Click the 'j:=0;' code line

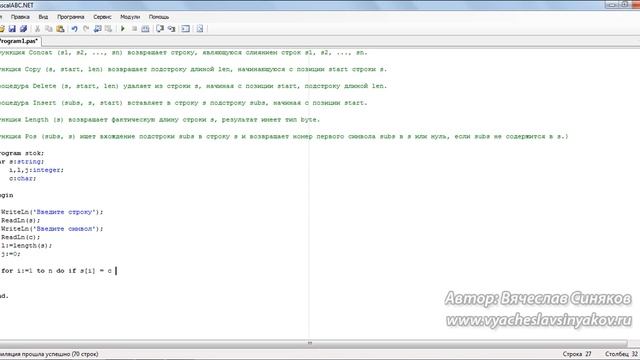coord(11,254)
